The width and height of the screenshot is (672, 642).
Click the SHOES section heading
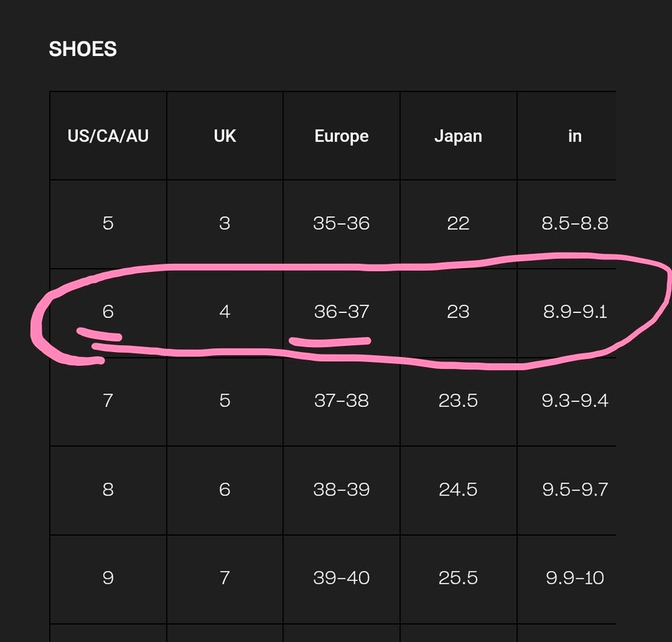[x=83, y=49]
